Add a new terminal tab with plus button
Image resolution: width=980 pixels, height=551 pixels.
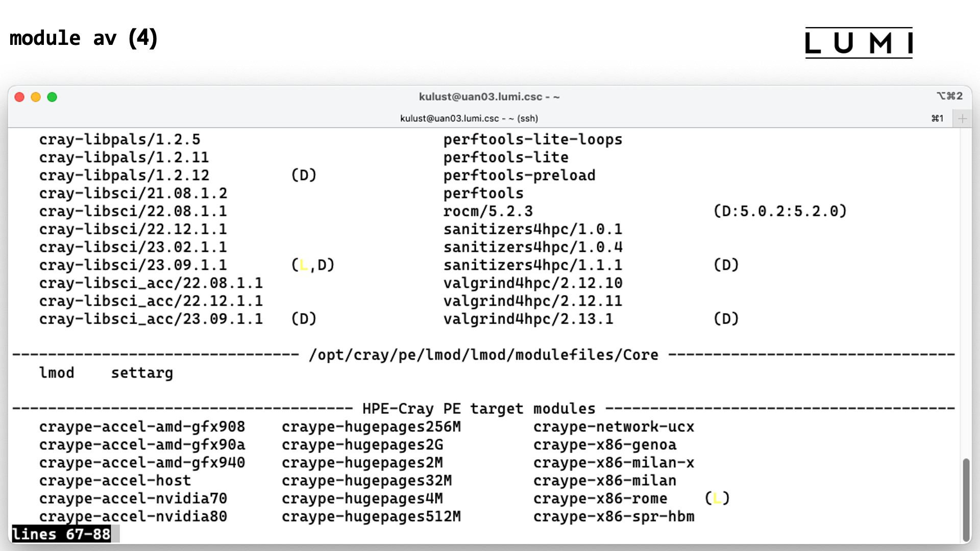[x=962, y=118]
